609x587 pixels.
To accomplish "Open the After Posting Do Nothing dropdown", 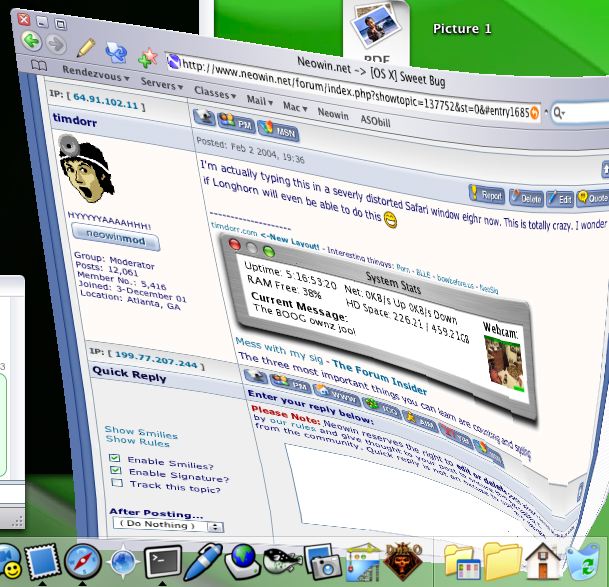I will pos(168,525).
